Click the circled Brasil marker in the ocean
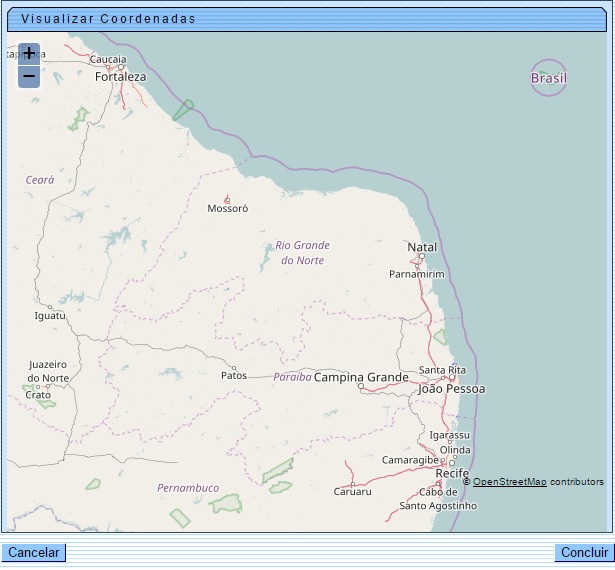This screenshot has height=570, width=615. click(x=548, y=78)
